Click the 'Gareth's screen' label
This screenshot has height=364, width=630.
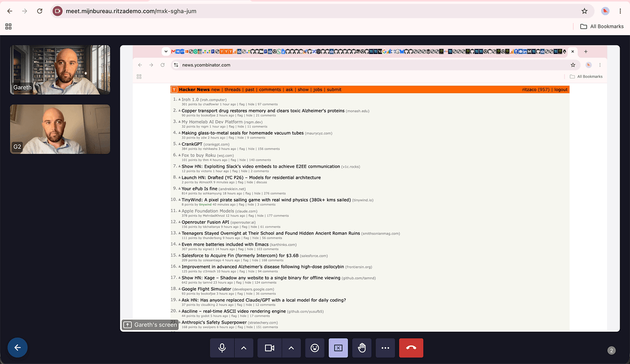150,325
